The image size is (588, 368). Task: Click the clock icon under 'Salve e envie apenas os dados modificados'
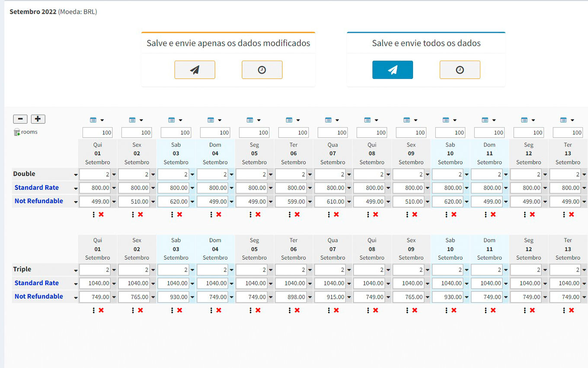pos(262,70)
